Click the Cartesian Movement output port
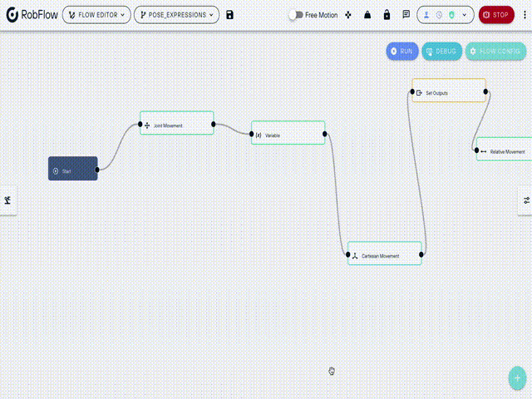Screen dimensions: 532x399 (421, 254)
